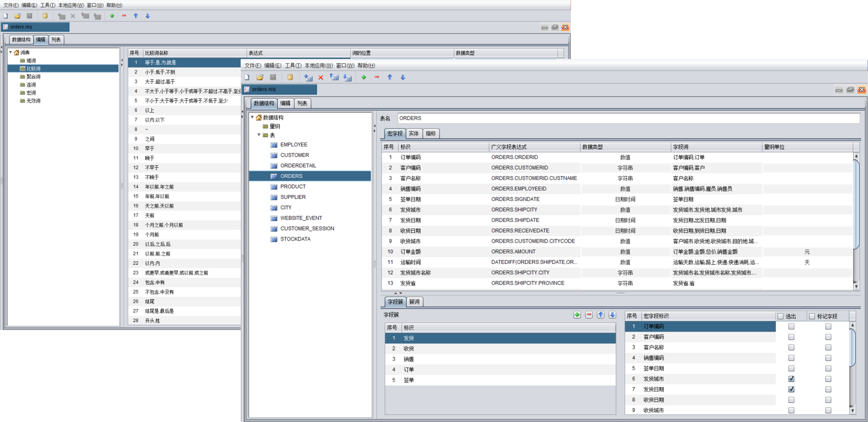The height and width of the screenshot is (422, 868).
Task: Click the Save disk icon in front window
Action: (273, 77)
